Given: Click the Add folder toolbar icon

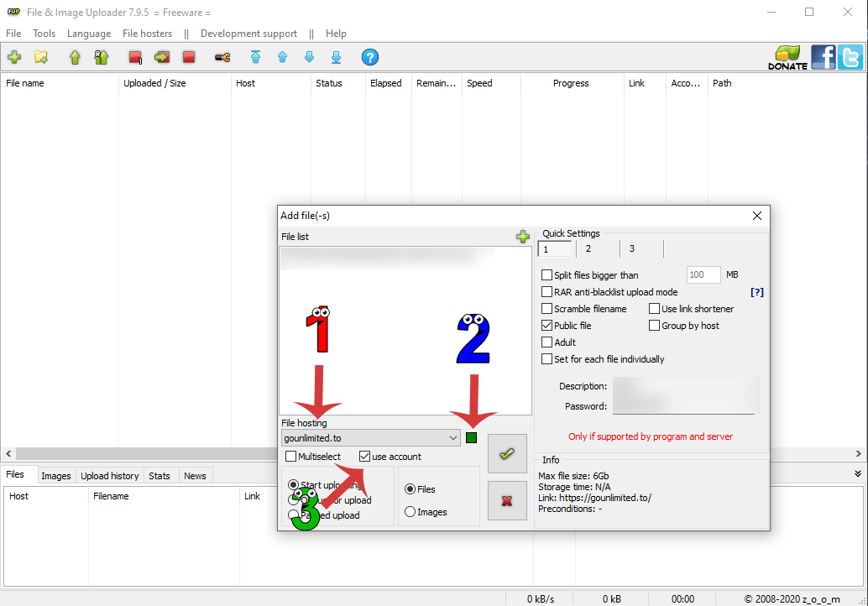Looking at the screenshot, I should tap(40, 57).
